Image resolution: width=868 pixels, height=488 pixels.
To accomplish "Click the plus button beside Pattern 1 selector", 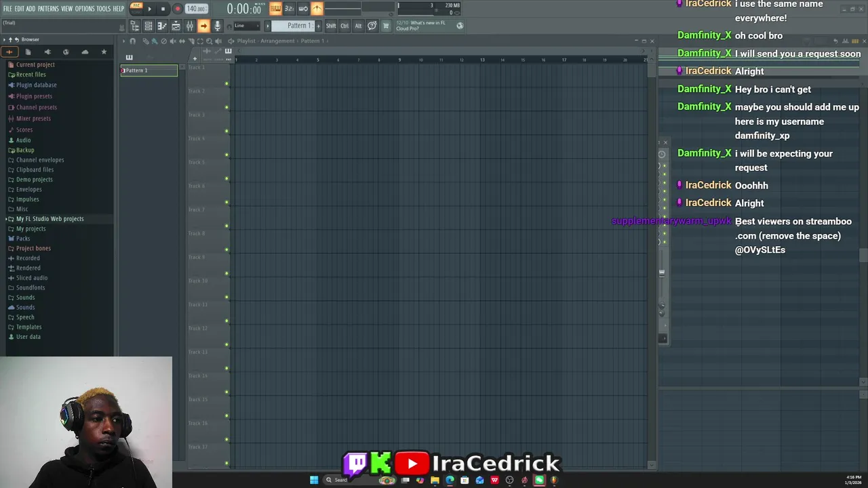I will [318, 26].
